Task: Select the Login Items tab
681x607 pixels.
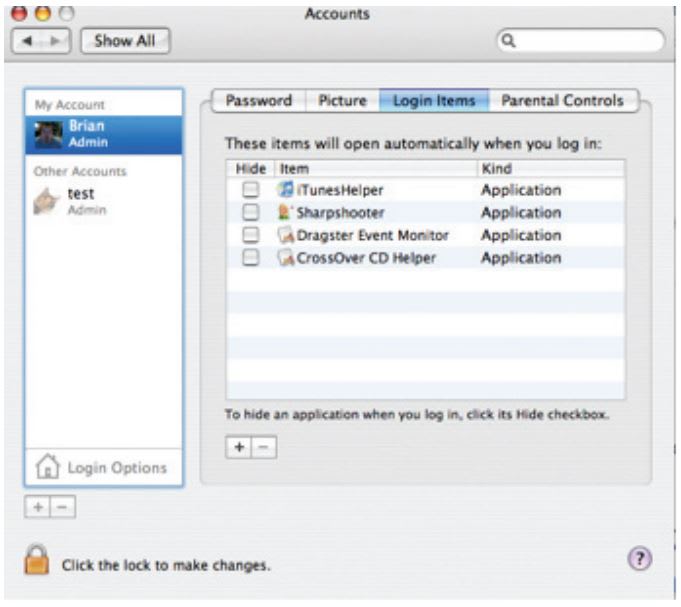Action: coord(434,101)
